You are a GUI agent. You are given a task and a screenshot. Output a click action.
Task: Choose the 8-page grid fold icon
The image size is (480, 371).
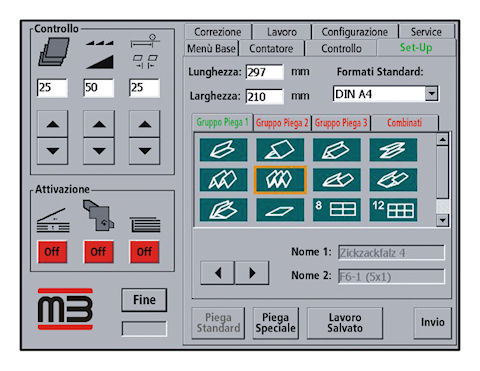(x=337, y=210)
